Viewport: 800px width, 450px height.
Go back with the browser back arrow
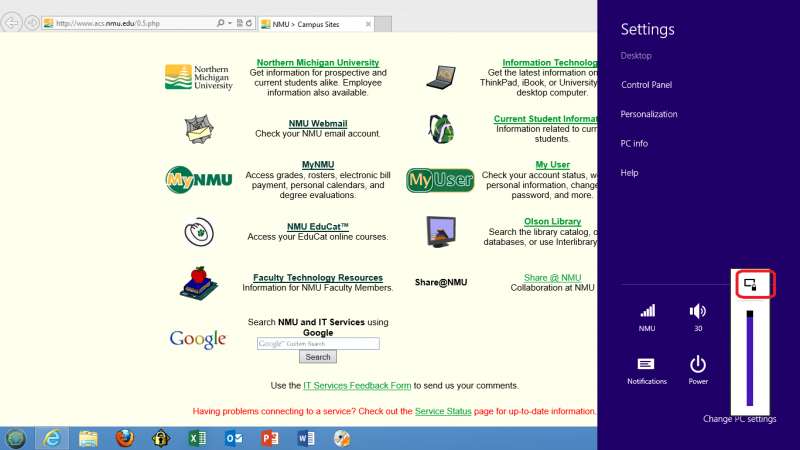tap(11, 23)
